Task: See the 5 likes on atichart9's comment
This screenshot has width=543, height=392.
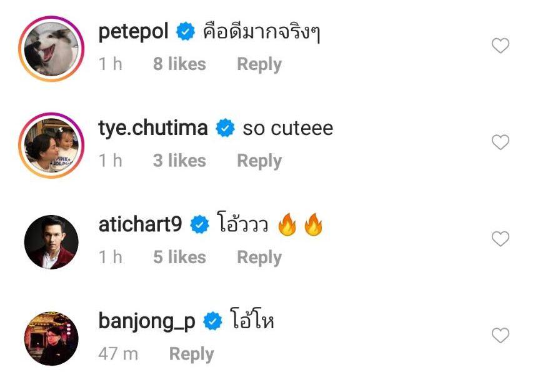Action: (x=179, y=258)
